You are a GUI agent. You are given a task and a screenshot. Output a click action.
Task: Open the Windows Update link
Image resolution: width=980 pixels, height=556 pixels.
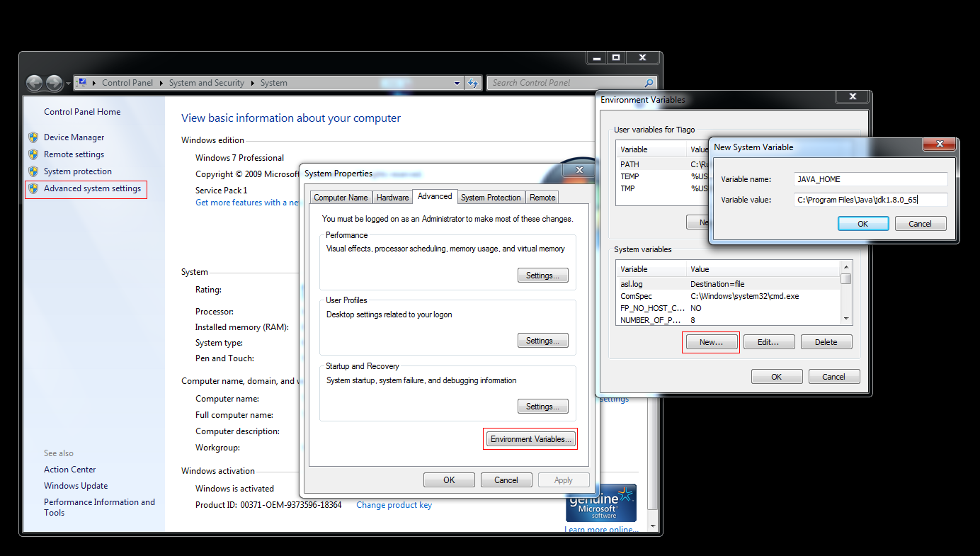(76, 486)
